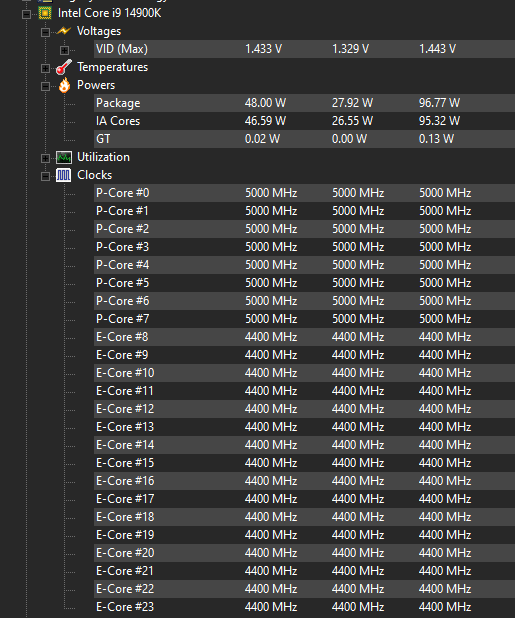This screenshot has width=515, height=618.
Task: Select the VID (Max) row
Action: point(305,49)
